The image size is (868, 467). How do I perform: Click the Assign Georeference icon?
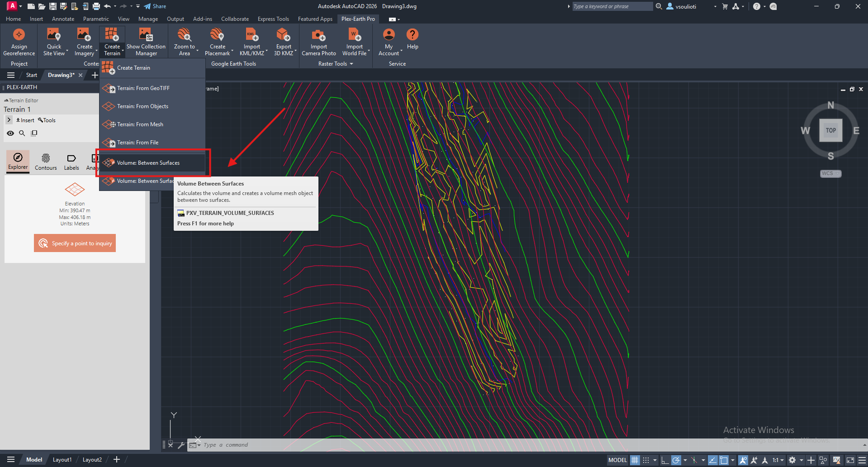19,35
